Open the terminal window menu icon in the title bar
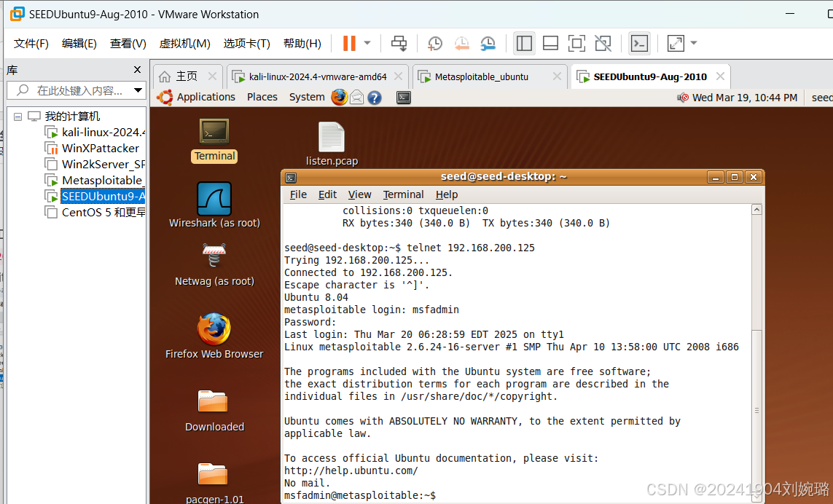This screenshot has width=833, height=504. (x=291, y=178)
